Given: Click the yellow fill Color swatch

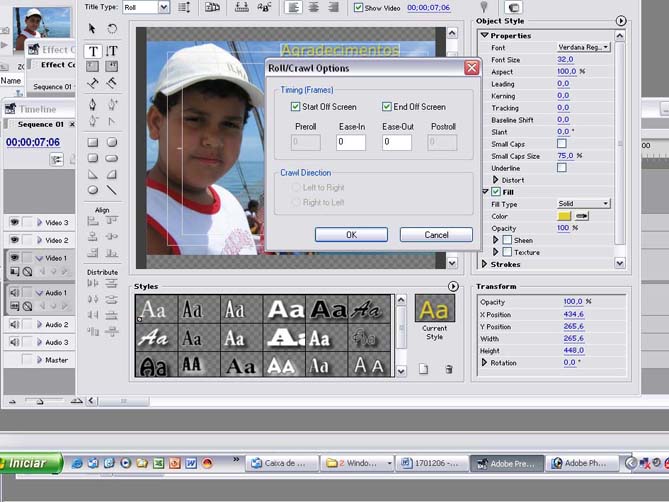Looking at the screenshot, I should pyautogui.click(x=564, y=216).
